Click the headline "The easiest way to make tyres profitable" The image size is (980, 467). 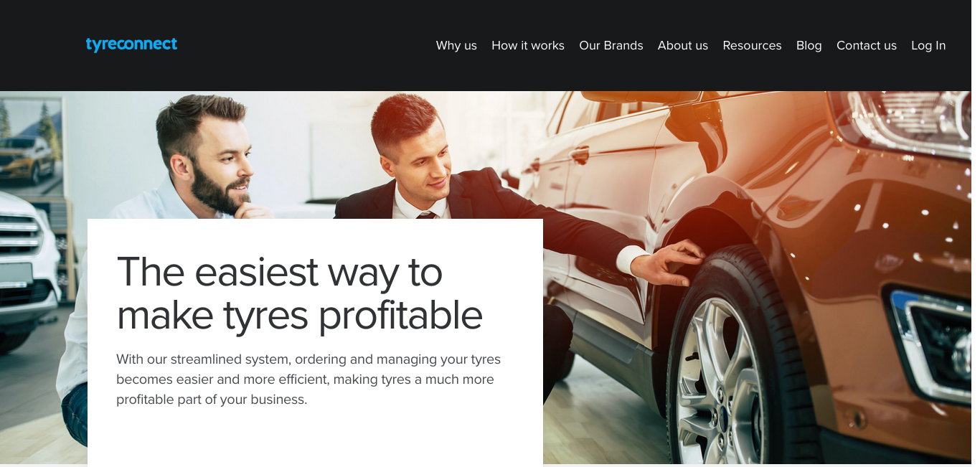pyautogui.click(x=300, y=293)
